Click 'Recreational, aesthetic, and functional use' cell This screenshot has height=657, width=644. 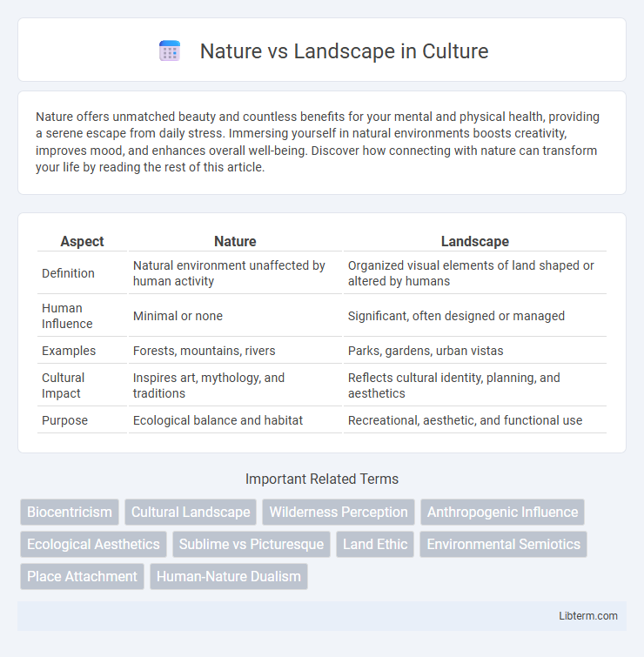[474, 420]
